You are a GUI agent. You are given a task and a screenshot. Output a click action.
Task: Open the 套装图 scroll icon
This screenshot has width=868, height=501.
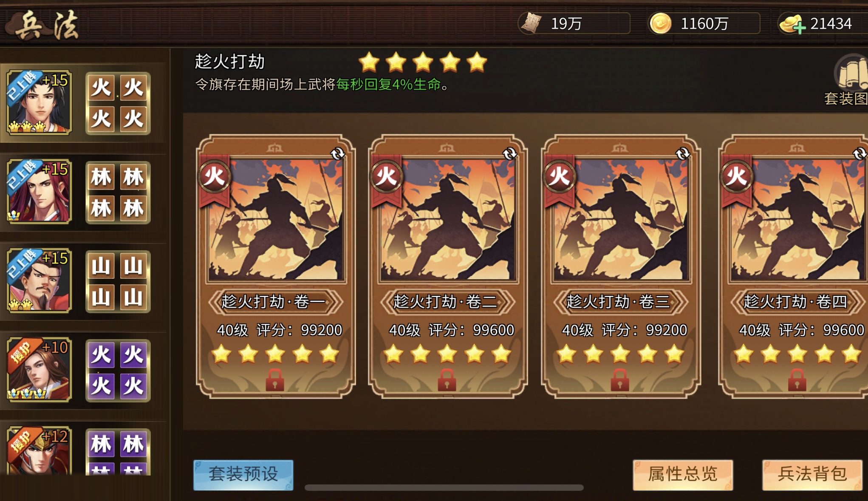coord(852,72)
